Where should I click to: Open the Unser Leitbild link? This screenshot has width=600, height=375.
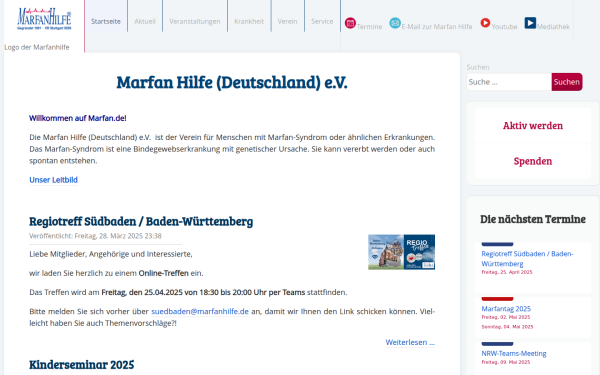(54, 180)
